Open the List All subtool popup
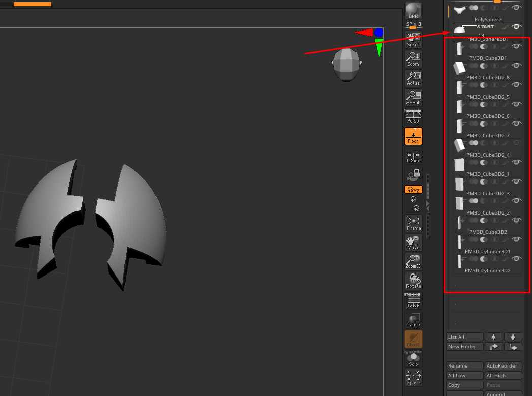532x396 pixels. (x=464, y=337)
